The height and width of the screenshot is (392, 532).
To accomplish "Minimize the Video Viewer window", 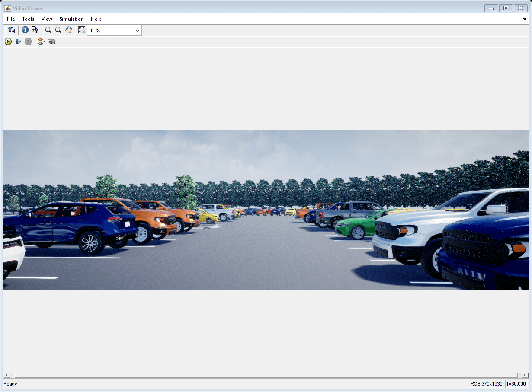I will click(x=491, y=8).
